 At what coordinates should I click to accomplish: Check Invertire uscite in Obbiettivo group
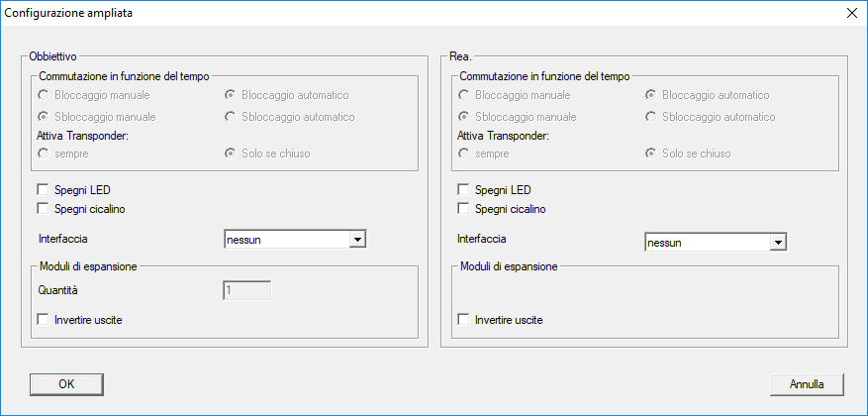coord(43,320)
